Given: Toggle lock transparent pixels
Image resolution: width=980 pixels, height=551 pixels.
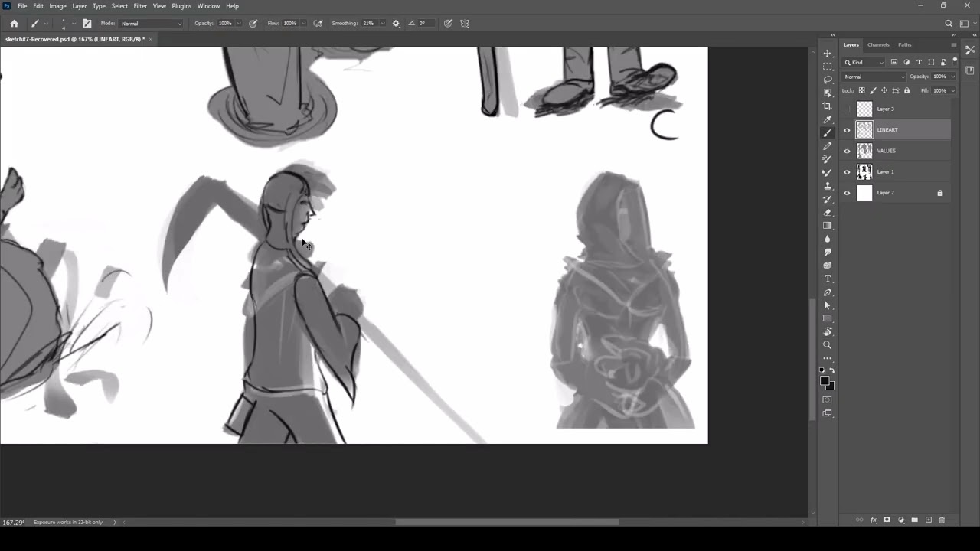Looking at the screenshot, I should coord(861,90).
